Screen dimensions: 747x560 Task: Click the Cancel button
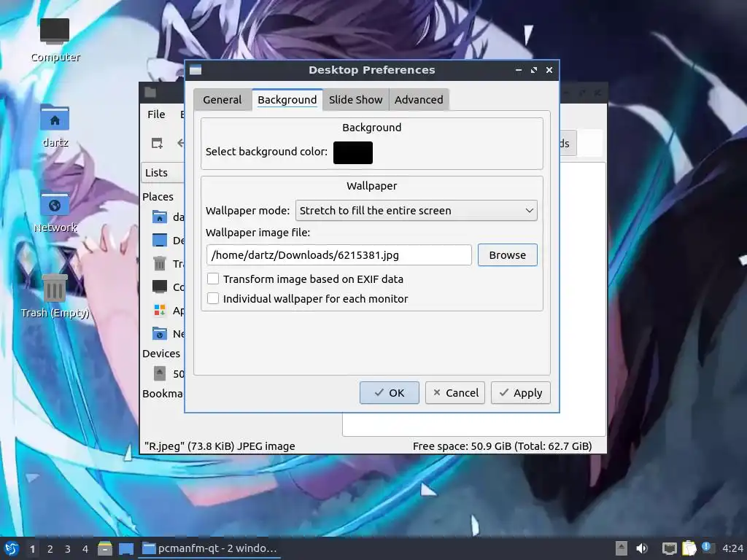[455, 393]
